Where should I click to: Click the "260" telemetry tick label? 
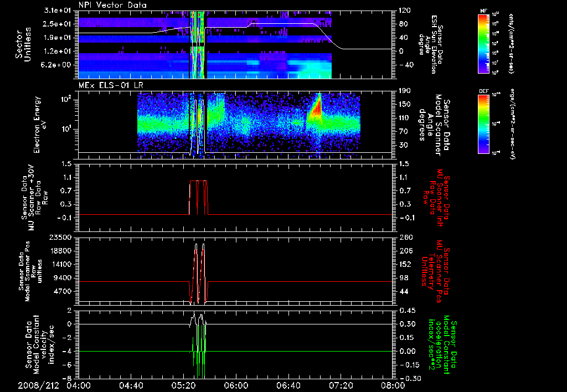click(x=405, y=238)
